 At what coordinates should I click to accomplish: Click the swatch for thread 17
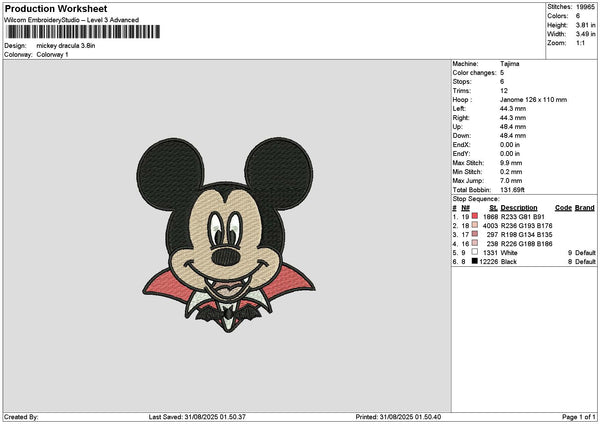pyautogui.click(x=475, y=234)
